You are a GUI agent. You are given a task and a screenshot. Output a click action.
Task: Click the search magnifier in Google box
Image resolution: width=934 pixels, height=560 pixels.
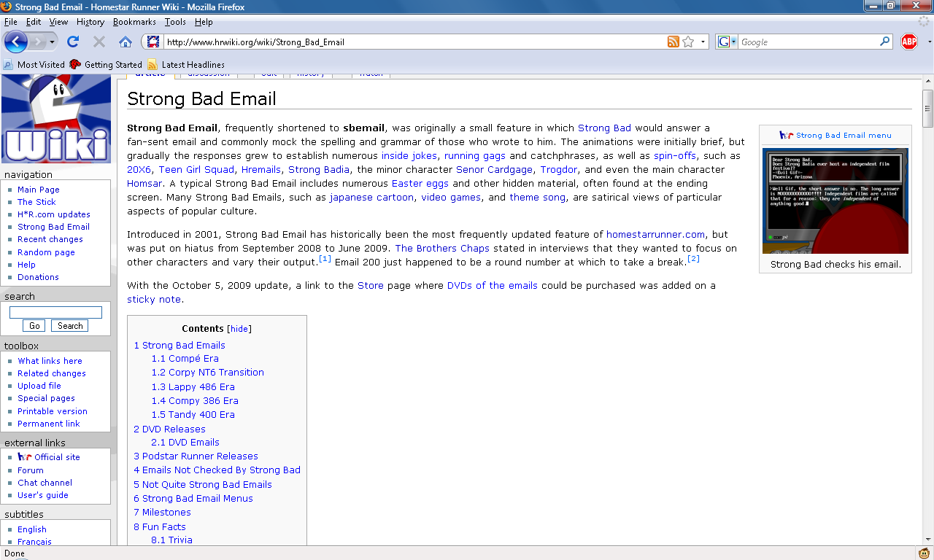[x=885, y=42]
